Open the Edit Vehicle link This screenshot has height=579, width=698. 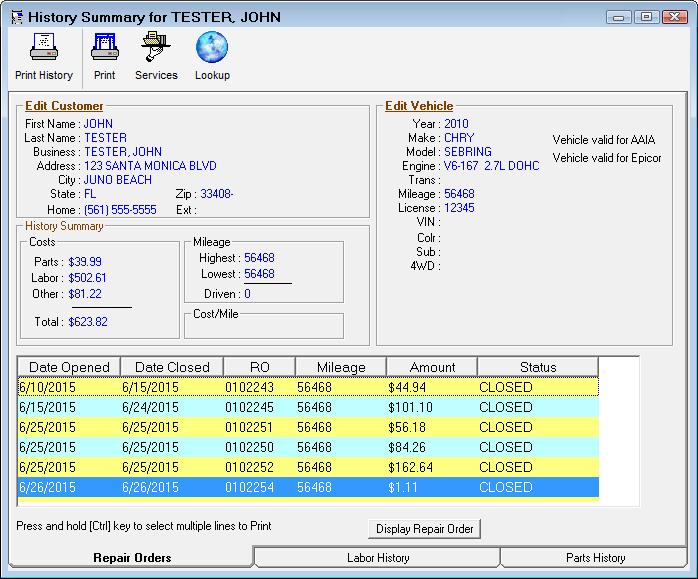[x=419, y=106]
